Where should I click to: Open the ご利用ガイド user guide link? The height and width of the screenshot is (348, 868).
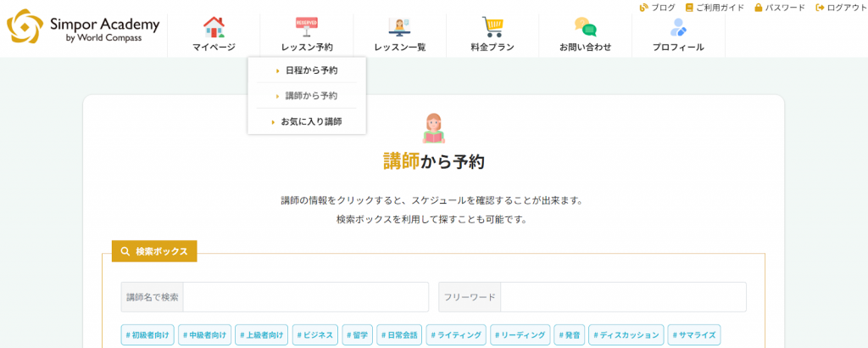tap(715, 8)
